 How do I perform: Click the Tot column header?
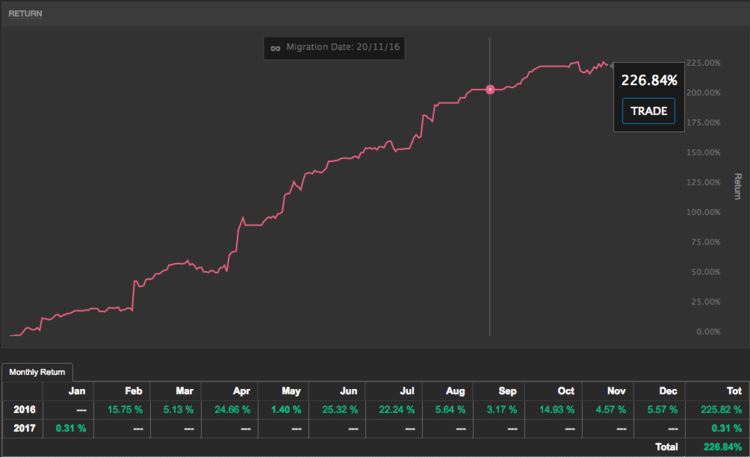[x=734, y=391]
